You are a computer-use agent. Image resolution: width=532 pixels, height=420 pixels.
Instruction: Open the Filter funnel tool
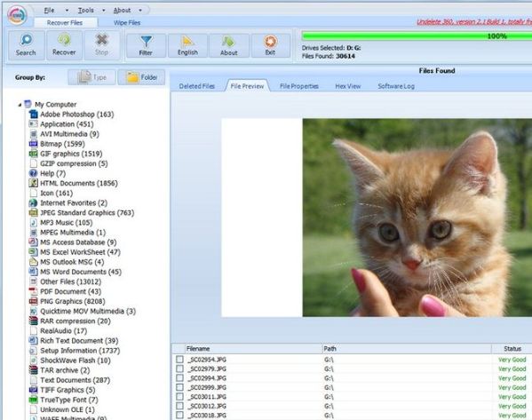pyautogui.click(x=146, y=42)
